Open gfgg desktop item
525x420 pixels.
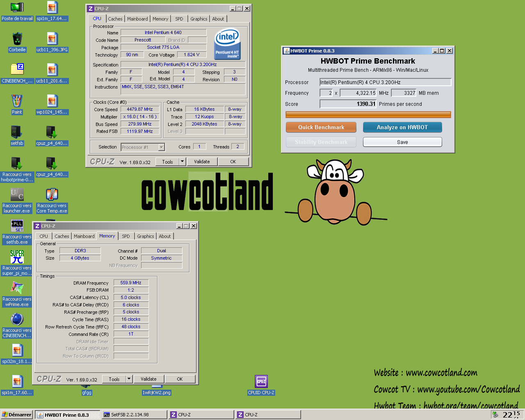87,393
